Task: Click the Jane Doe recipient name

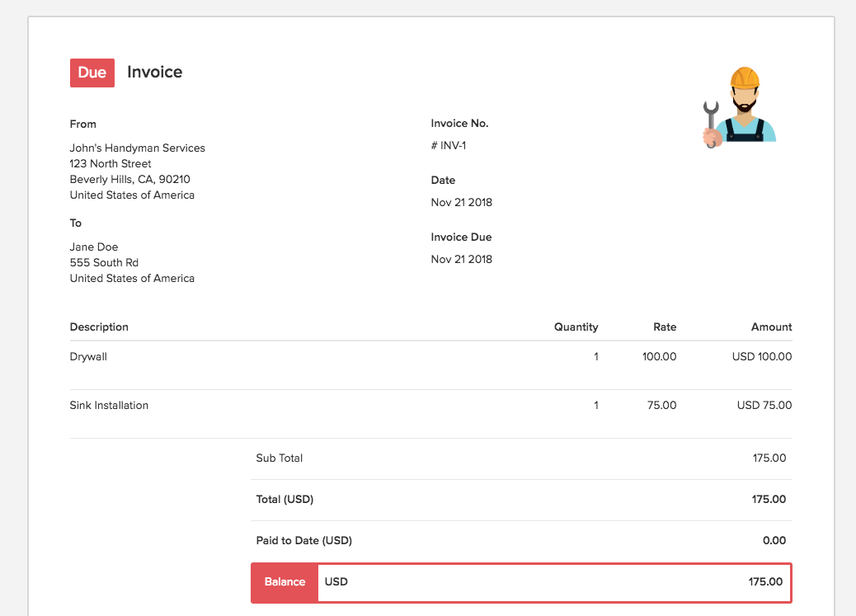Action: pyautogui.click(x=94, y=247)
